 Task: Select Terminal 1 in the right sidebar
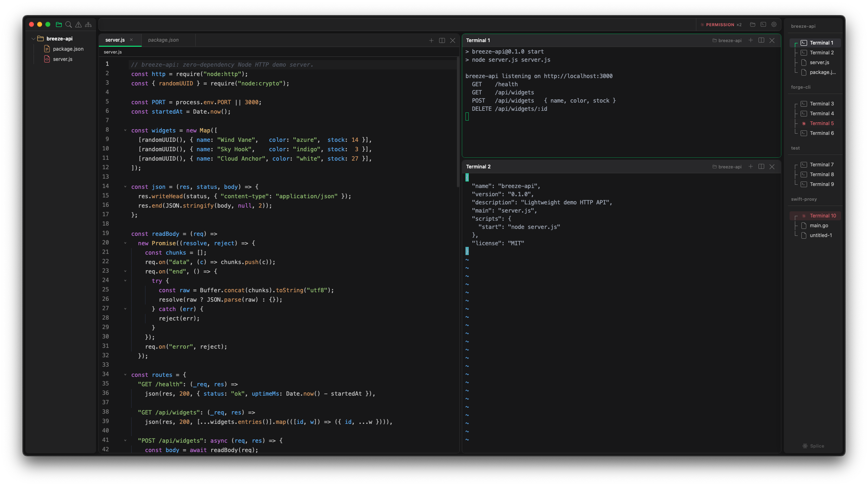(x=815, y=43)
